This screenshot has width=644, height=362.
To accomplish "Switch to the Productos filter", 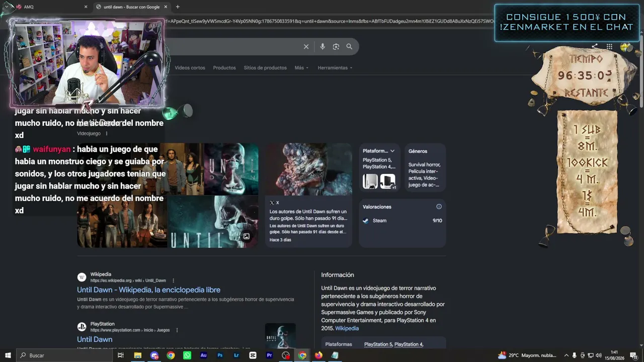I will 224,68.
